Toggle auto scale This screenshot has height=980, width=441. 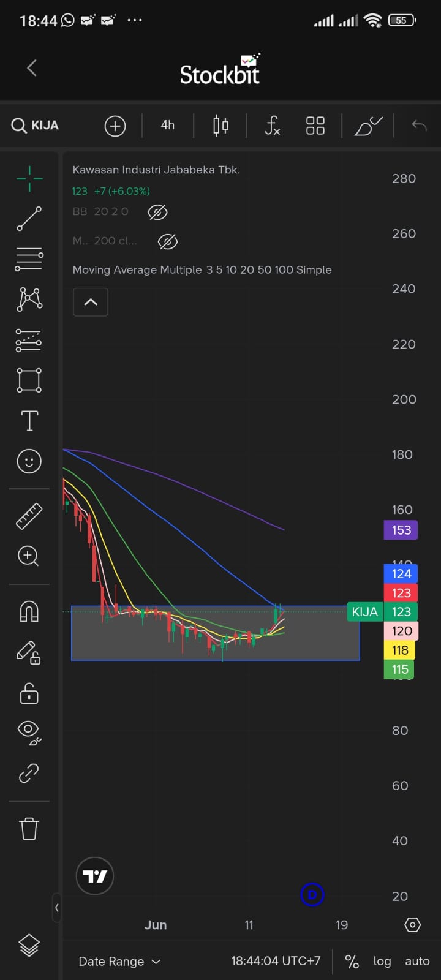[417, 962]
